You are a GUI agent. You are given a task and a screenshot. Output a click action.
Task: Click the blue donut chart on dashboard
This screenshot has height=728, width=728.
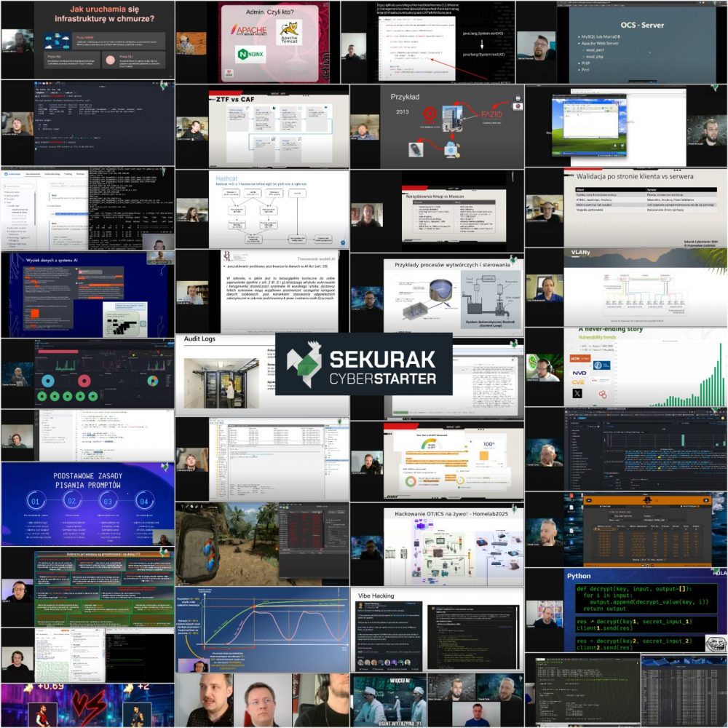48,381
